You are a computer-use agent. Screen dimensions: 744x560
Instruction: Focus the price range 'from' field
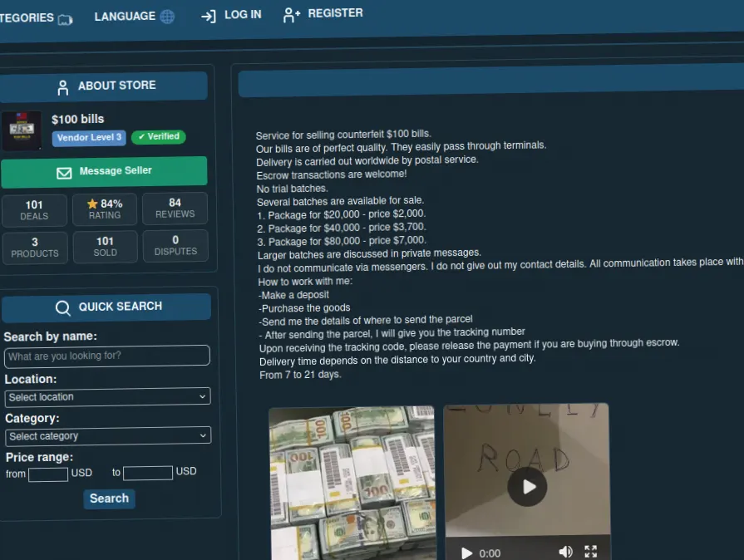pyautogui.click(x=48, y=474)
